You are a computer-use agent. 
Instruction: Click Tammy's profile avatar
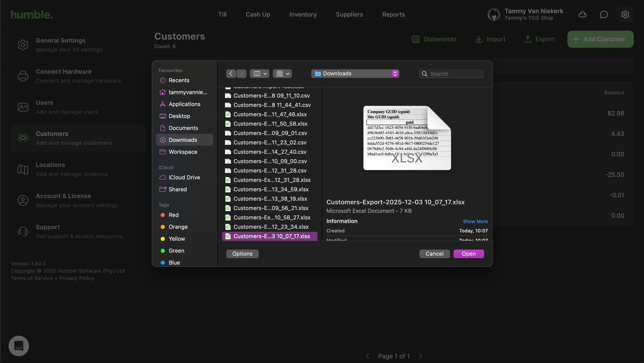point(494,14)
